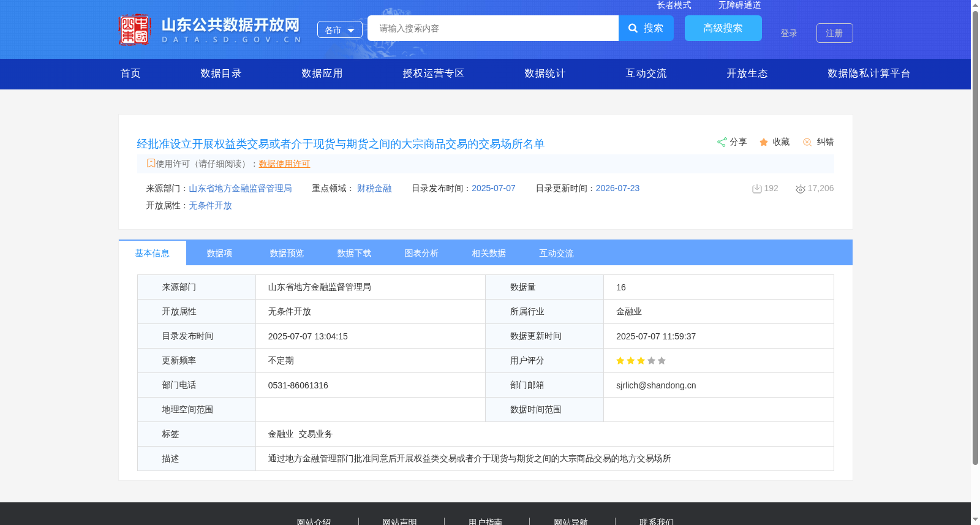Click the 金融业 tag
Screen dimensions: 980x525
tap(281, 434)
